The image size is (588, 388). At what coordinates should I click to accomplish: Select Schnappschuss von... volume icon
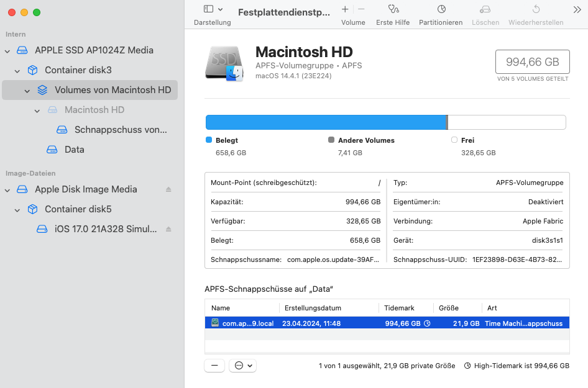click(62, 130)
